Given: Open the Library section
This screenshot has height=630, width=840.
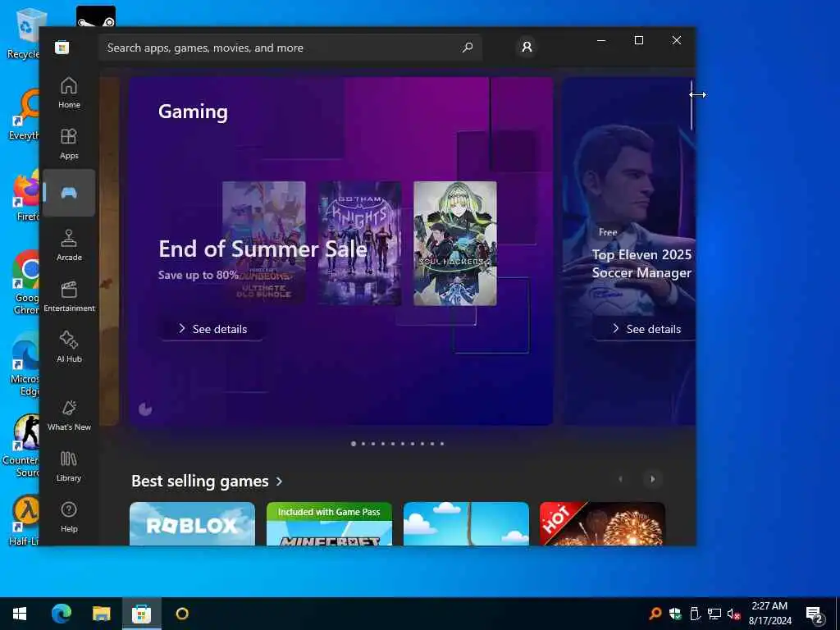Looking at the screenshot, I should pyautogui.click(x=69, y=467).
